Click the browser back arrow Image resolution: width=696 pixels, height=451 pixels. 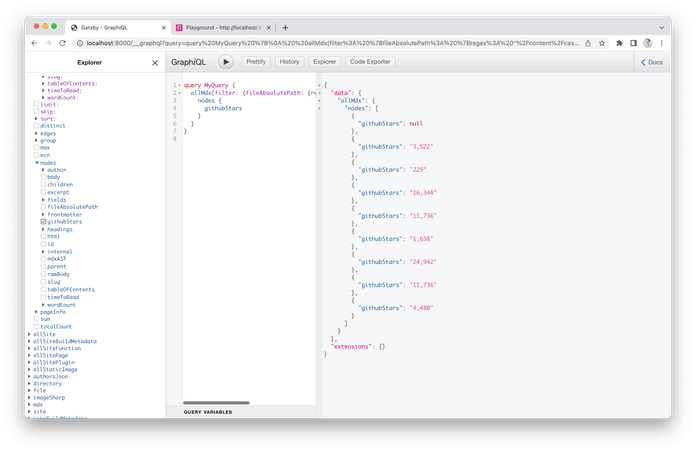[x=35, y=43]
